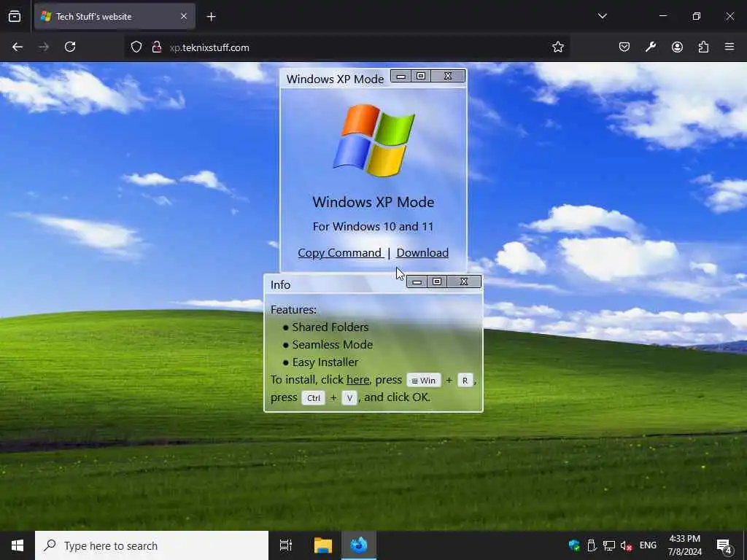Expand the list all tabs chevron
The height and width of the screenshot is (560, 747).
(602, 16)
